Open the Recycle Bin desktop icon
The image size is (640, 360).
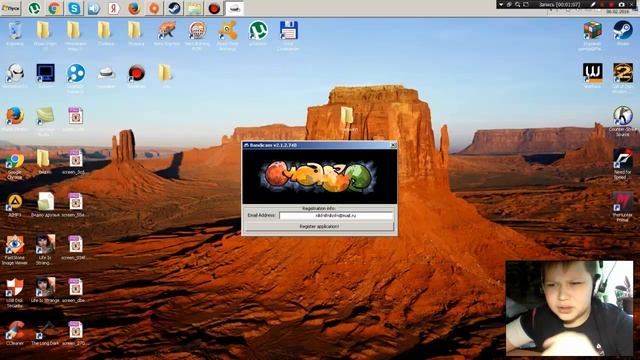(15, 33)
